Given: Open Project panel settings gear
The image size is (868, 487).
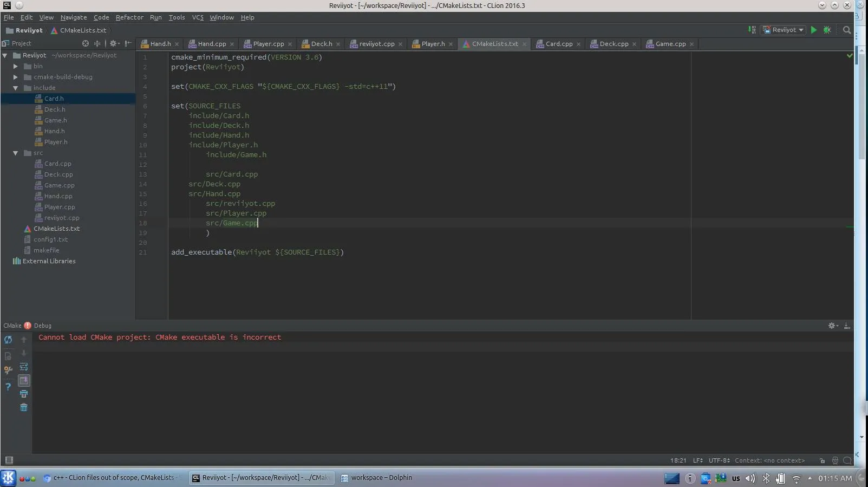Looking at the screenshot, I should [114, 43].
